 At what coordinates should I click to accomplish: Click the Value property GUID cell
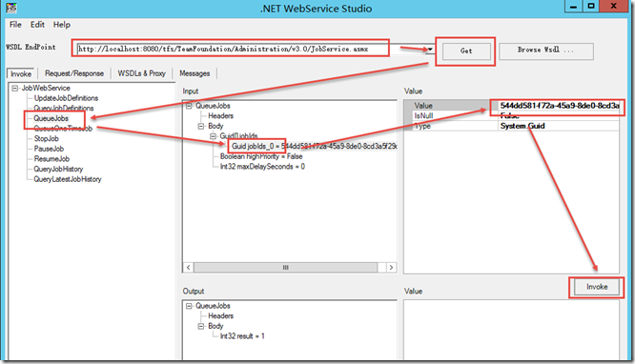(559, 106)
